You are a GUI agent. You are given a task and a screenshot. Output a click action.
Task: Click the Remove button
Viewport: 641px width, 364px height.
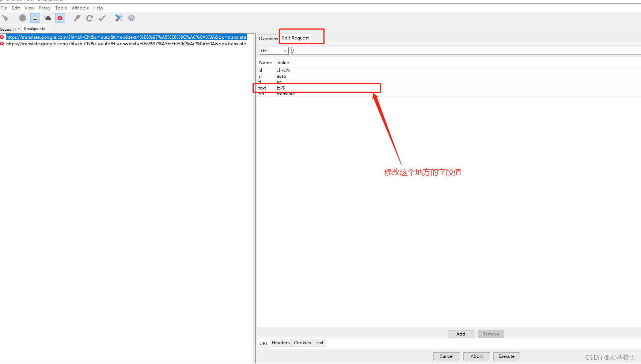(x=491, y=334)
